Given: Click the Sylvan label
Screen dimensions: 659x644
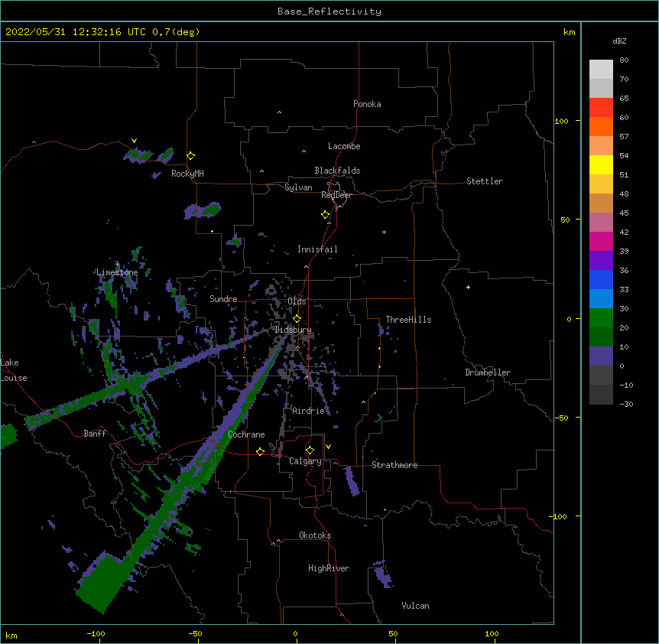Looking at the screenshot, I should [298, 187].
